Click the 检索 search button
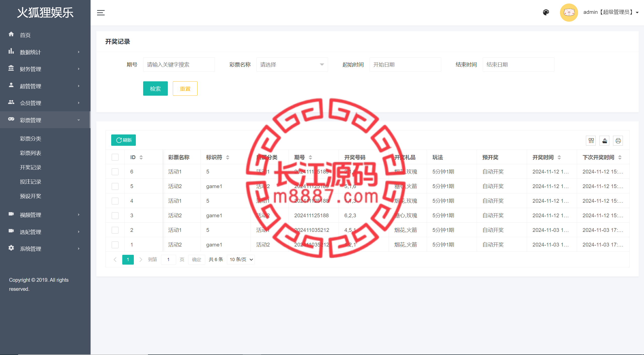Screen dimensions: 644x355 155,89
